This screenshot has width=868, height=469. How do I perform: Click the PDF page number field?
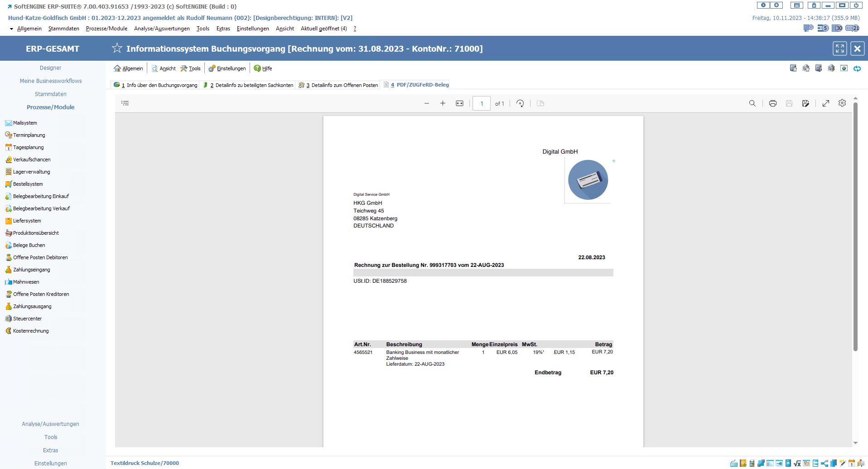tap(481, 103)
